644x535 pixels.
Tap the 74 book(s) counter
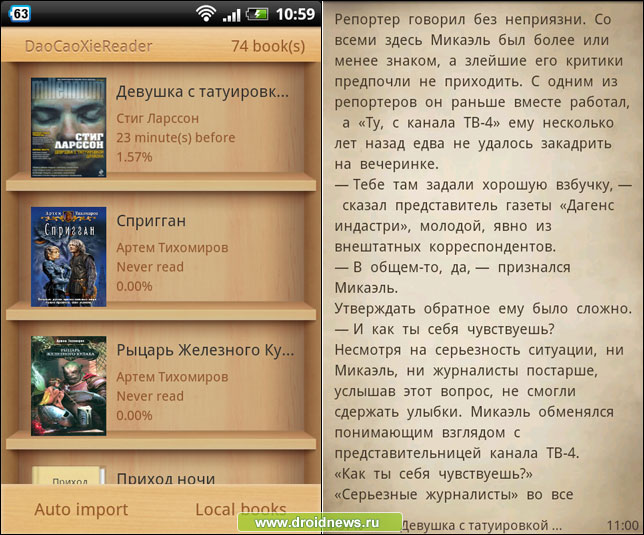(268, 46)
